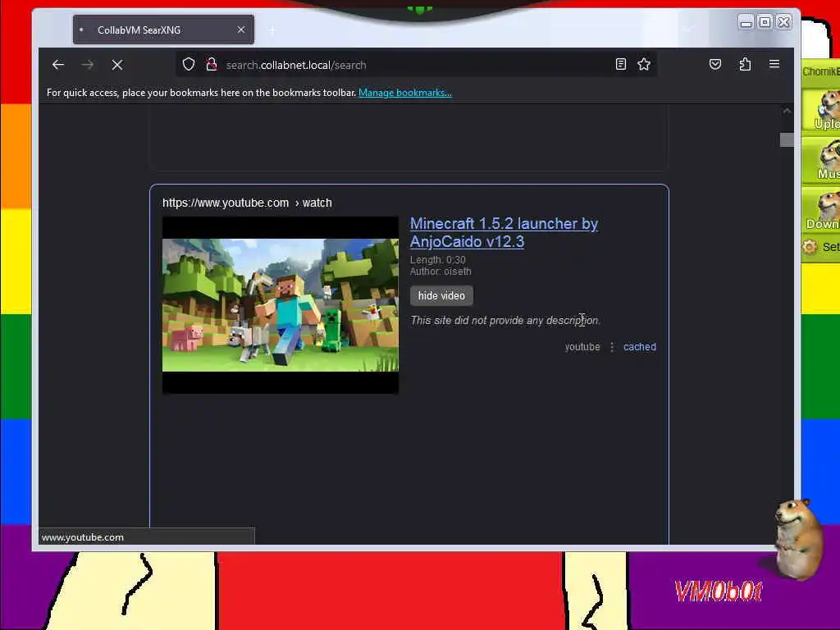Screen dimensions: 840x630
Task: Click the youtube engine label
Action: 582,347
